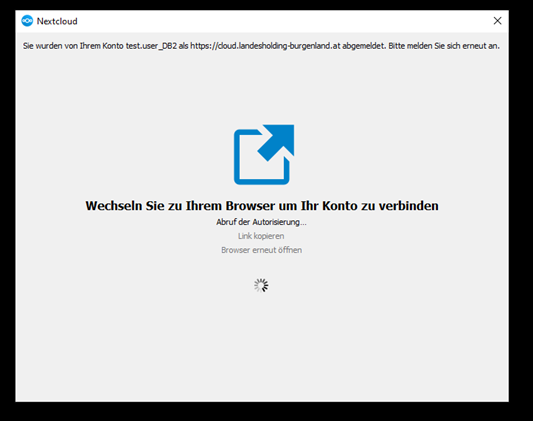Click the account name test.user_DB2
The height and width of the screenshot is (421, 533).
point(151,46)
